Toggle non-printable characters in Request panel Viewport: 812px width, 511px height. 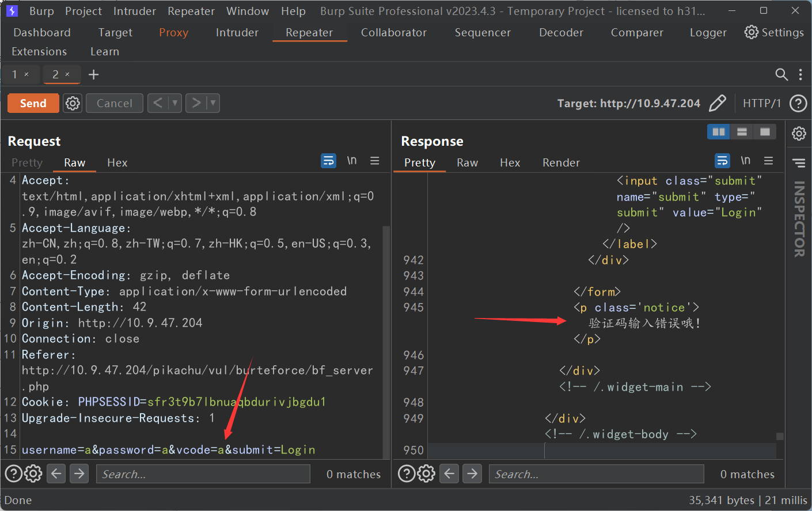point(352,161)
